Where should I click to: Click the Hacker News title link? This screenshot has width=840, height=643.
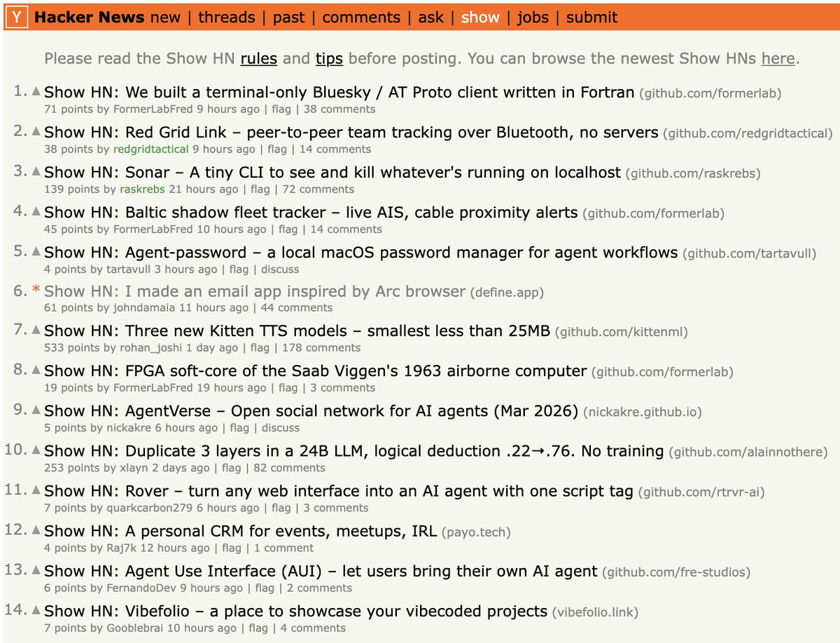click(x=90, y=18)
